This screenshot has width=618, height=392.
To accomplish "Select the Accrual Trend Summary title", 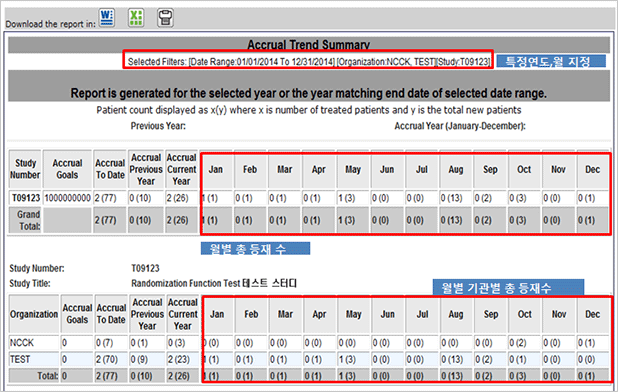I will point(308,45).
